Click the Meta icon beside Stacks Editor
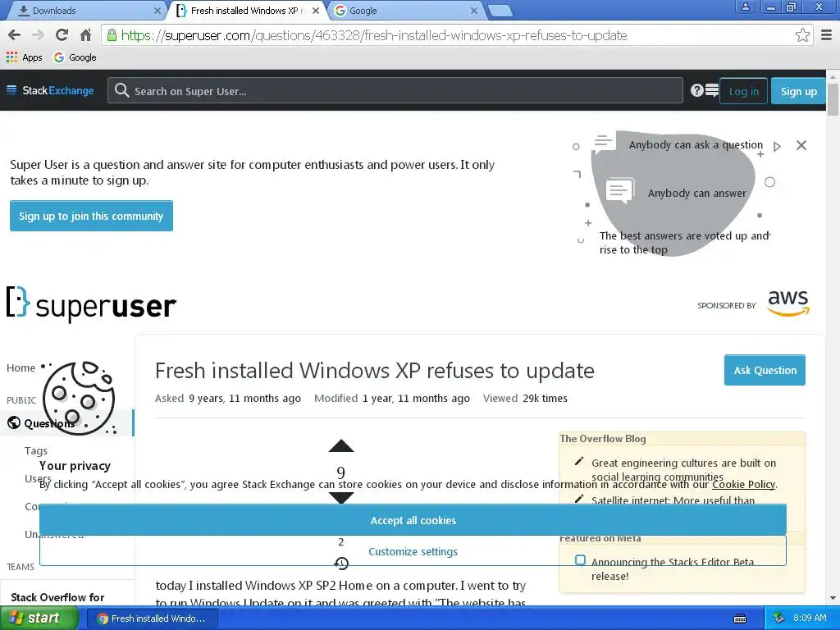The height and width of the screenshot is (630, 840). [x=580, y=560]
